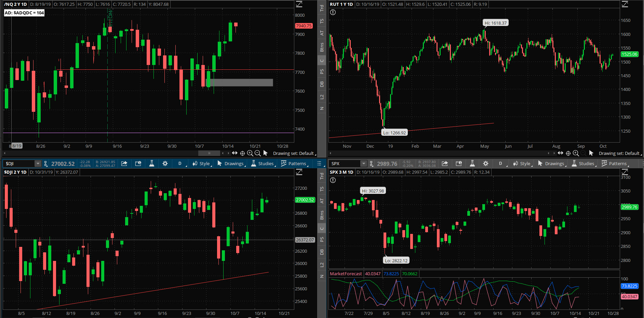Toggle the Btns side tab beside /NQ chart
This screenshot has height=318, width=644.
(x=322, y=47)
